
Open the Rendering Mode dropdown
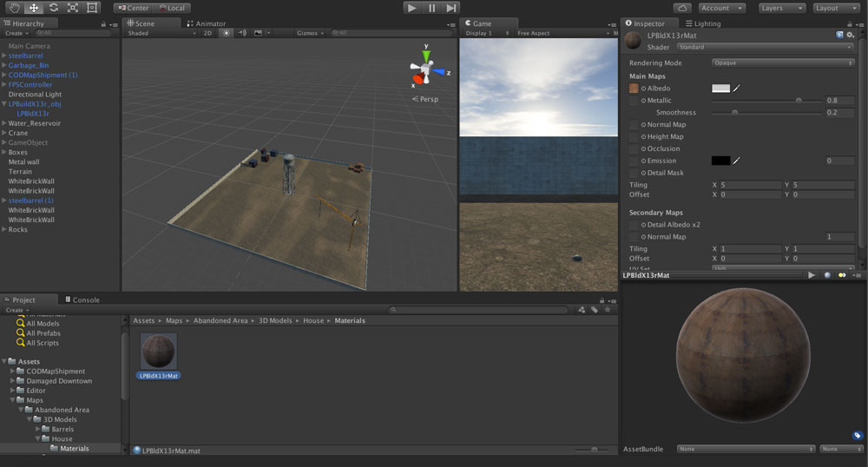[x=783, y=62]
